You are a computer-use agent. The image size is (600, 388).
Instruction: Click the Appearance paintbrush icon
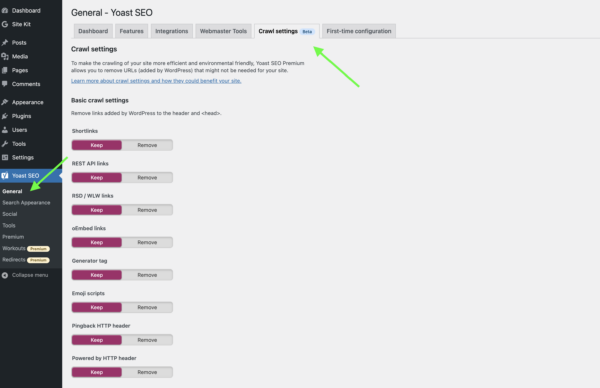coord(5,102)
